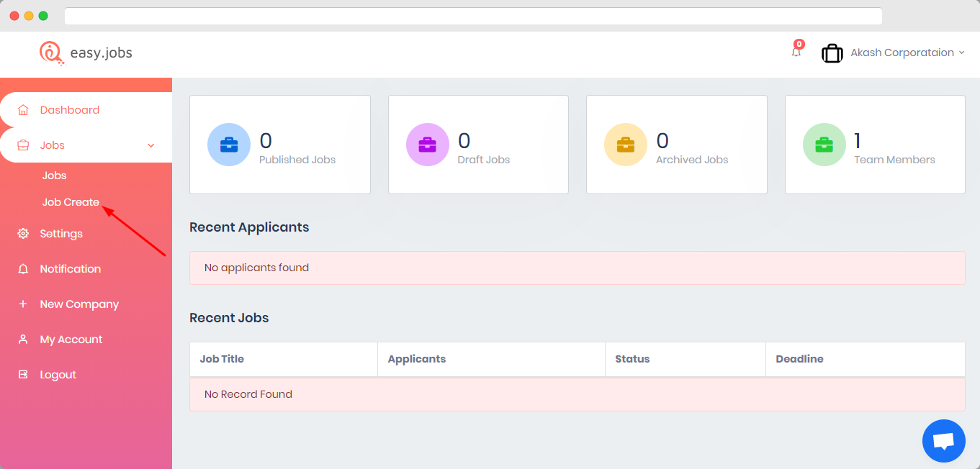Click the My Account person icon

(x=23, y=340)
